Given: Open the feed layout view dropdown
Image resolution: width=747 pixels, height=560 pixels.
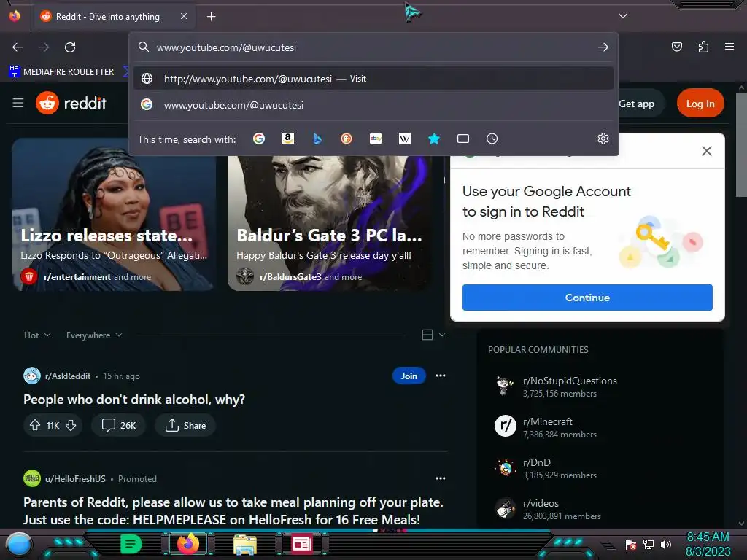Looking at the screenshot, I should tap(433, 335).
